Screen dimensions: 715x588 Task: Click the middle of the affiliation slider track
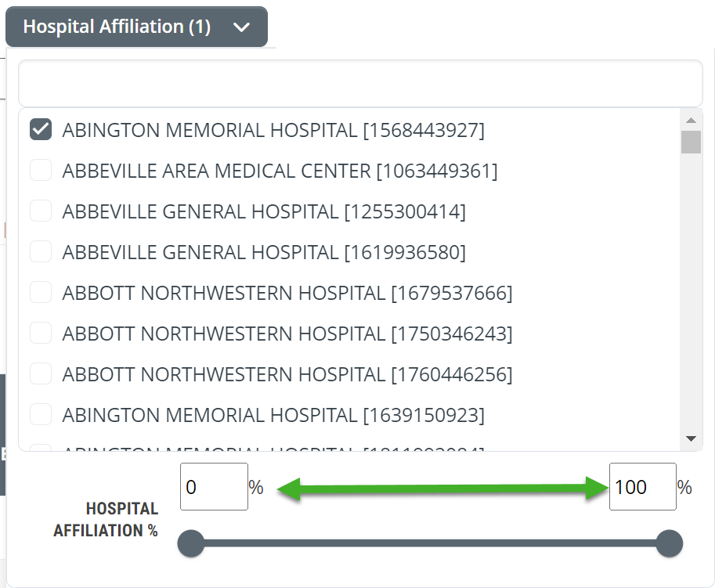430,543
